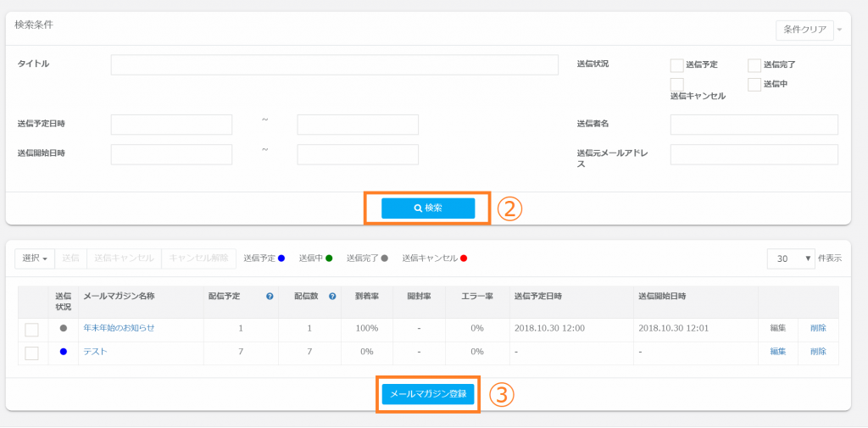Viewport: 868px width, 428px height.
Task: Tick the 送信中 status checkbox
Action: (754, 85)
